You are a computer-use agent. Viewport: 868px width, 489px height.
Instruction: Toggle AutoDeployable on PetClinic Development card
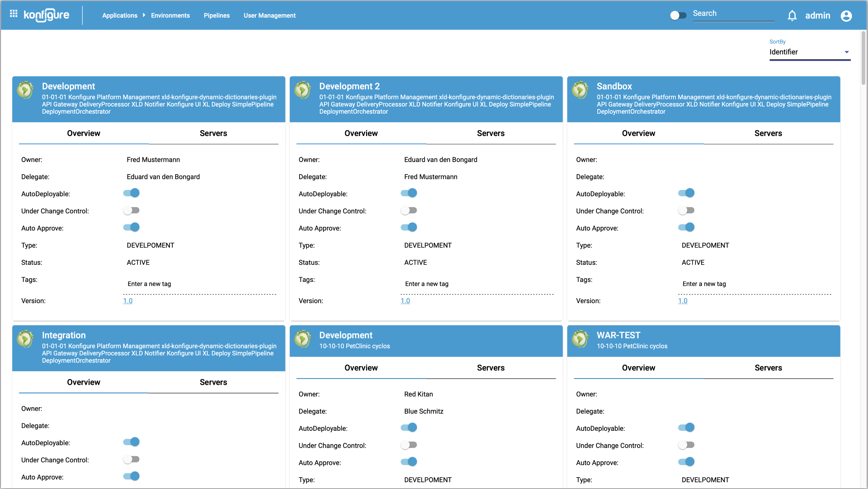[409, 428]
